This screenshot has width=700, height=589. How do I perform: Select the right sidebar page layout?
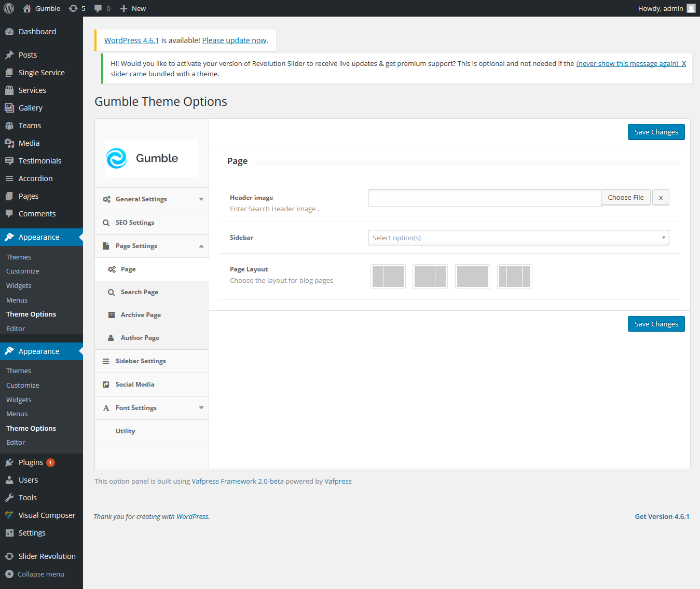[x=430, y=277]
